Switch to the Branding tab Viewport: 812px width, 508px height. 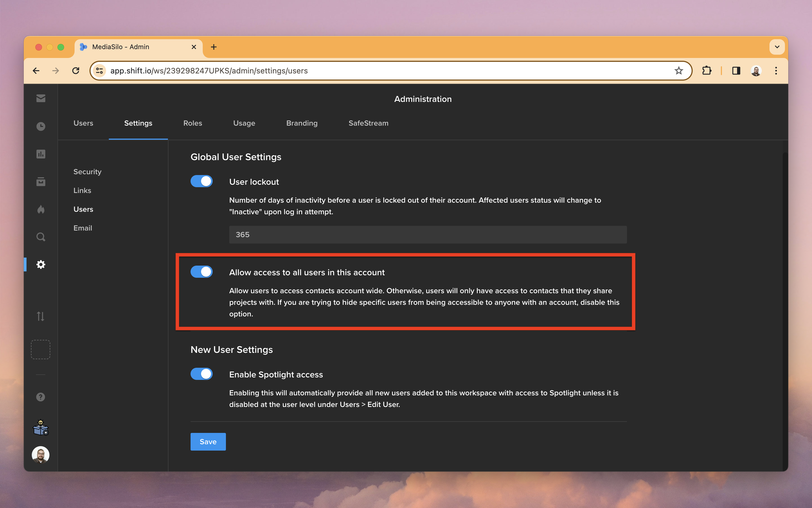[x=302, y=123]
